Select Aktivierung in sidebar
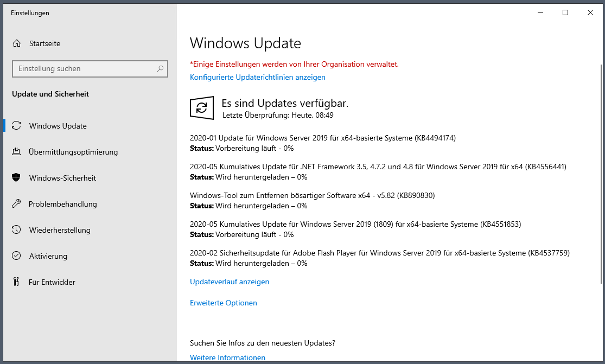 tap(48, 256)
